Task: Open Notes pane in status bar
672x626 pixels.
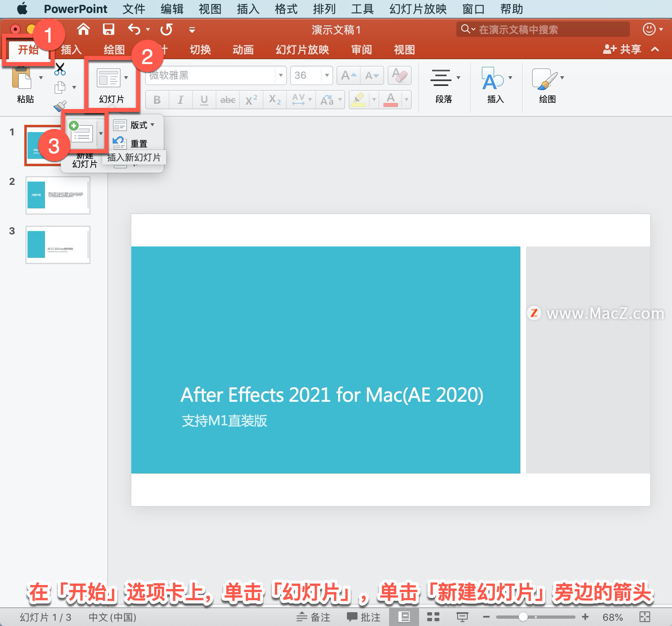Action: pos(313,617)
